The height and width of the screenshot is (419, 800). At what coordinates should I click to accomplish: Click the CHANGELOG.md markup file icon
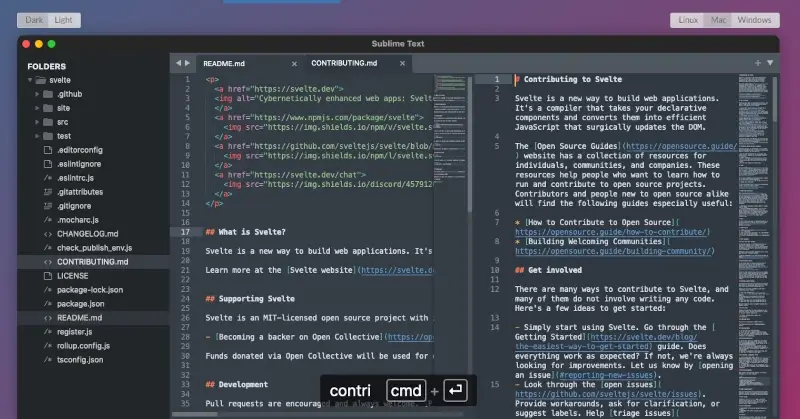(47, 233)
